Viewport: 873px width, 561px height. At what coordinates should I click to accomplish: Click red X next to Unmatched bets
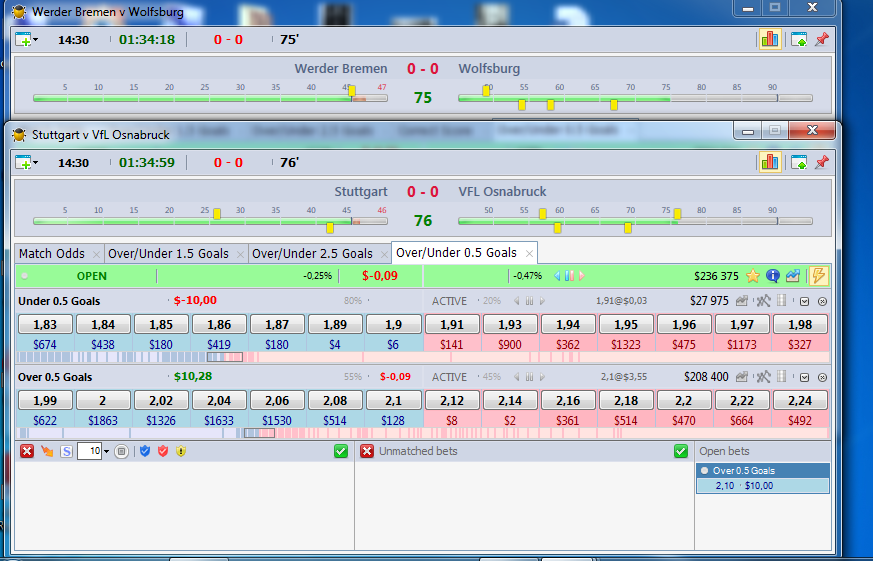(x=366, y=451)
